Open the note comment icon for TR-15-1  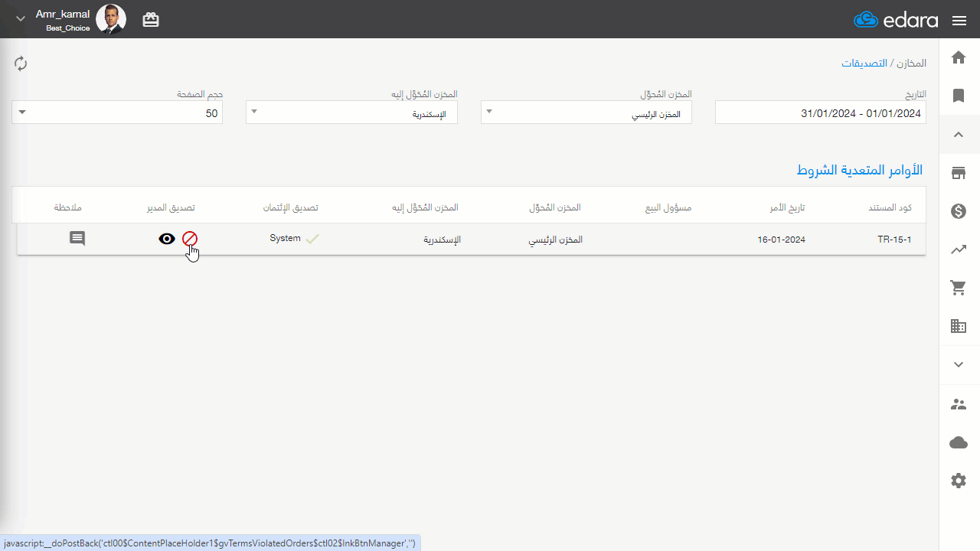(77, 239)
